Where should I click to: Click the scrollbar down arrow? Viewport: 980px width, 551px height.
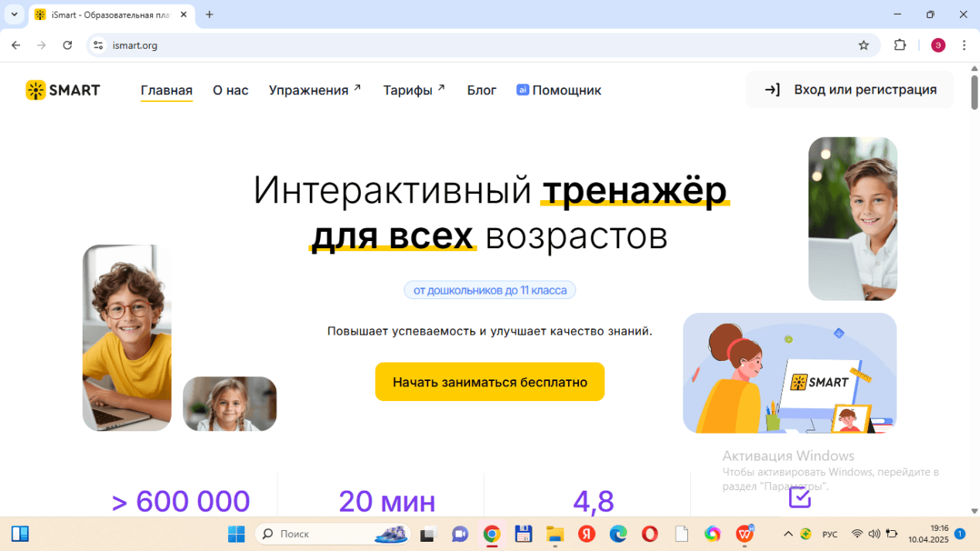tap(974, 511)
